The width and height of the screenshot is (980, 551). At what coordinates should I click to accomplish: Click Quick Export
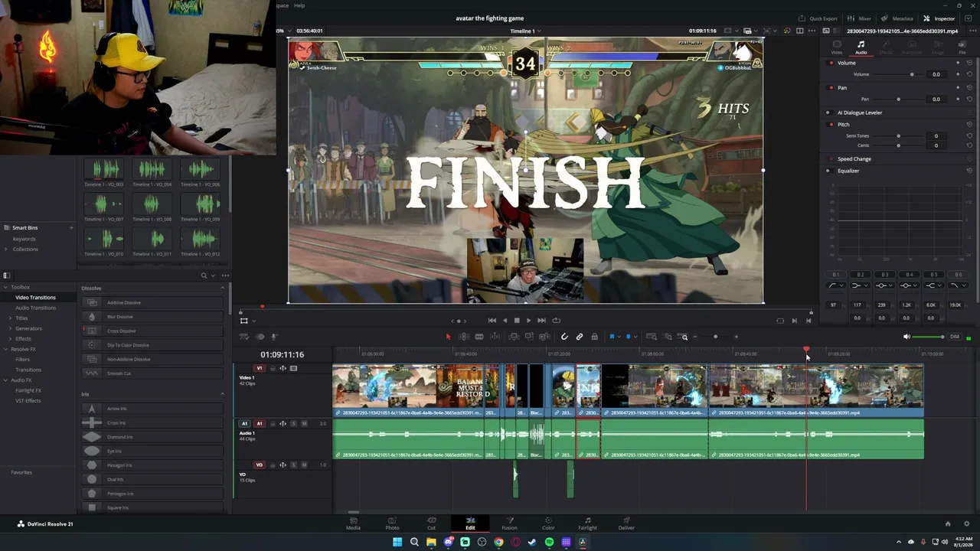point(818,18)
